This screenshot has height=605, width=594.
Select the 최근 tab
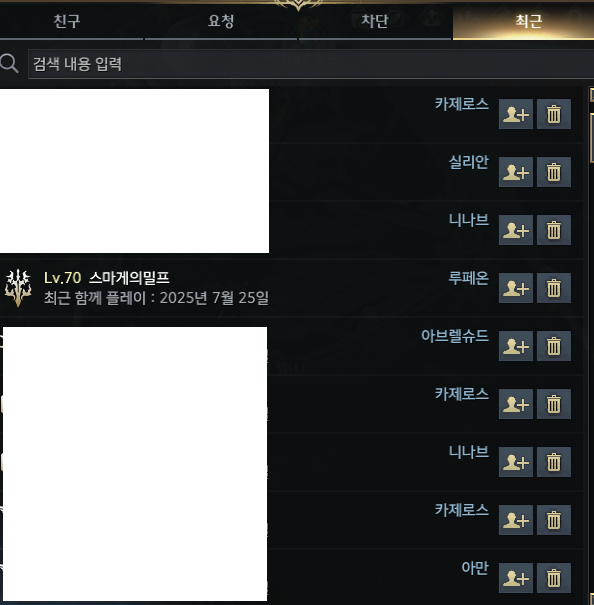[528, 21]
